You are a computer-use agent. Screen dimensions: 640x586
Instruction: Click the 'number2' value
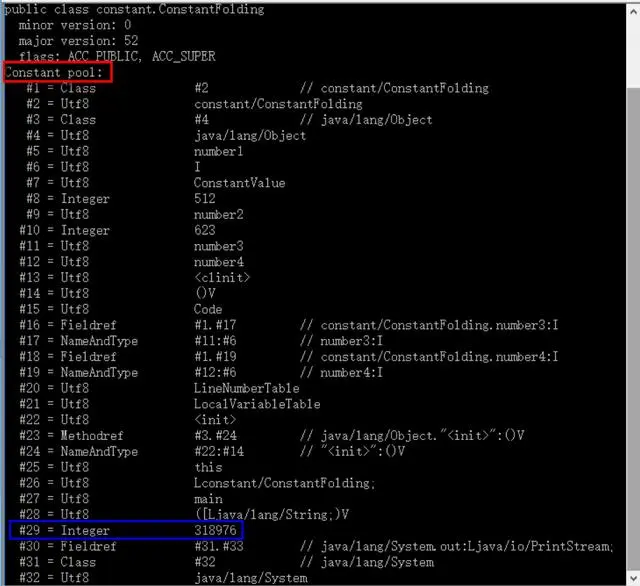point(218,215)
